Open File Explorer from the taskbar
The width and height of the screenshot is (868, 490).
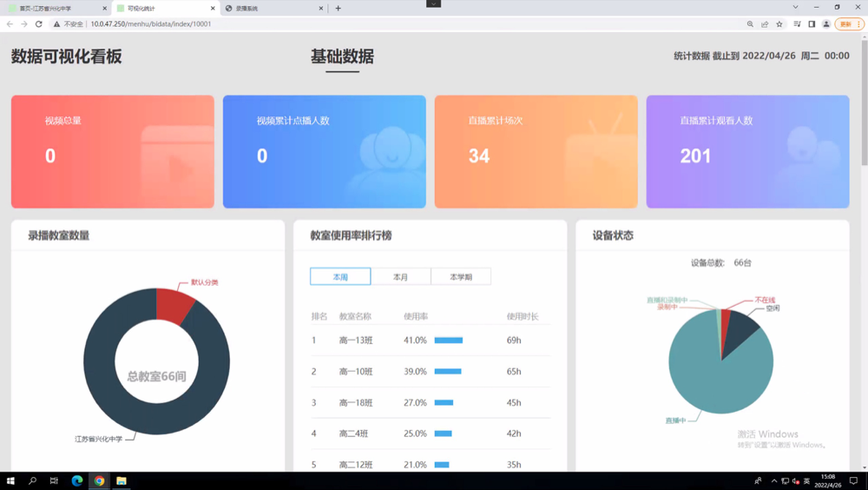122,480
